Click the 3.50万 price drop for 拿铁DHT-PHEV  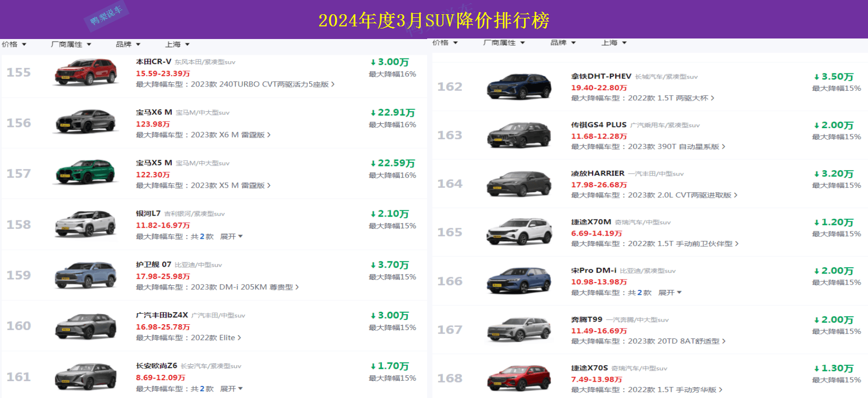[834, 77]
